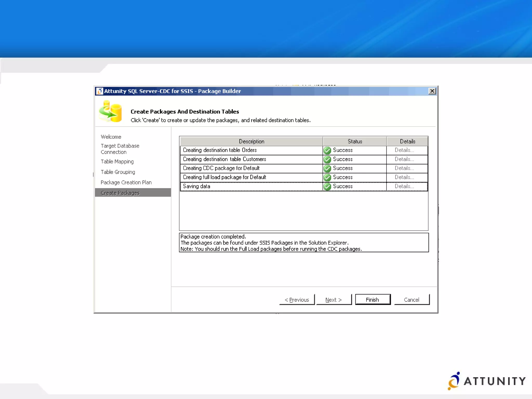Click the Finish button
532x399 pixels.
[x=373, y=300]
